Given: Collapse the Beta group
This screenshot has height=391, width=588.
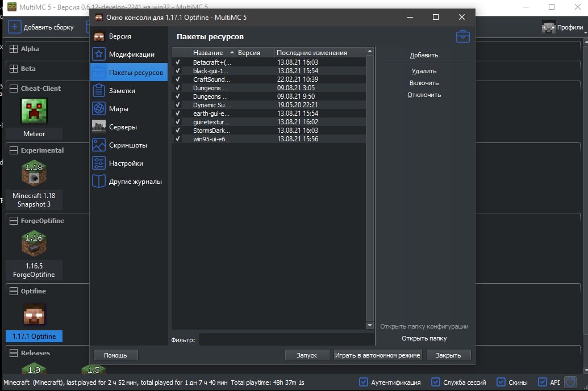Looking at the screenshot, I should tap(14, 69).
